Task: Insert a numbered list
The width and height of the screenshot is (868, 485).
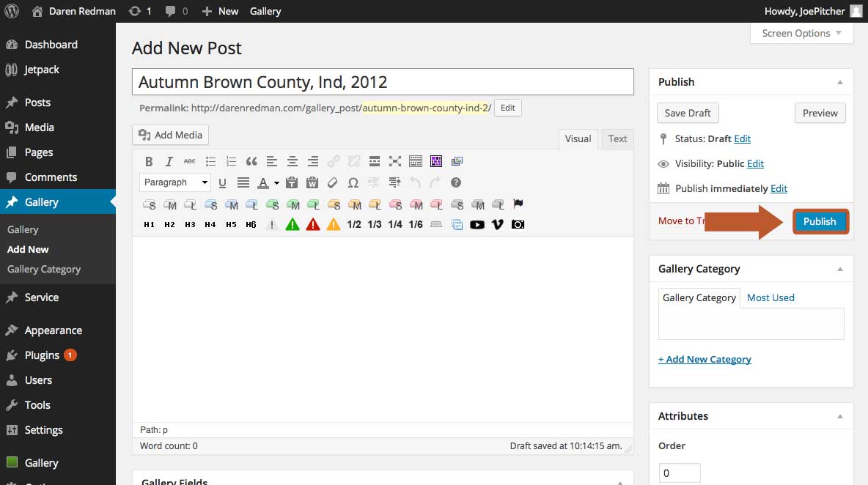Action: [x=231, y=161]
